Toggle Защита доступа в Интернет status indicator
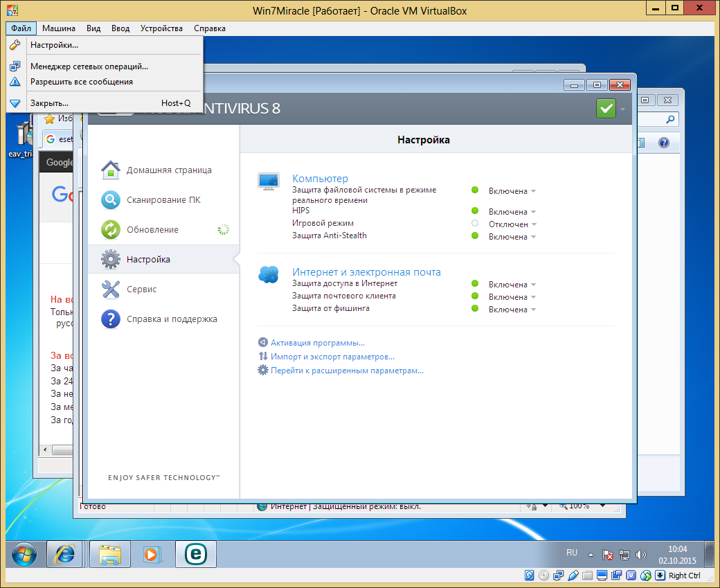 coord(475,283)
